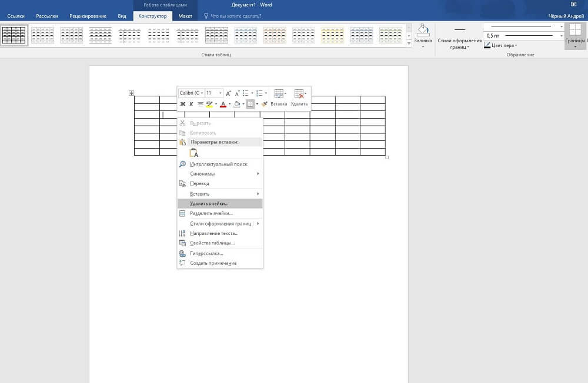Click the Вставка table insert icon
Screen dimensions: 588x383
tap(279, 94)
